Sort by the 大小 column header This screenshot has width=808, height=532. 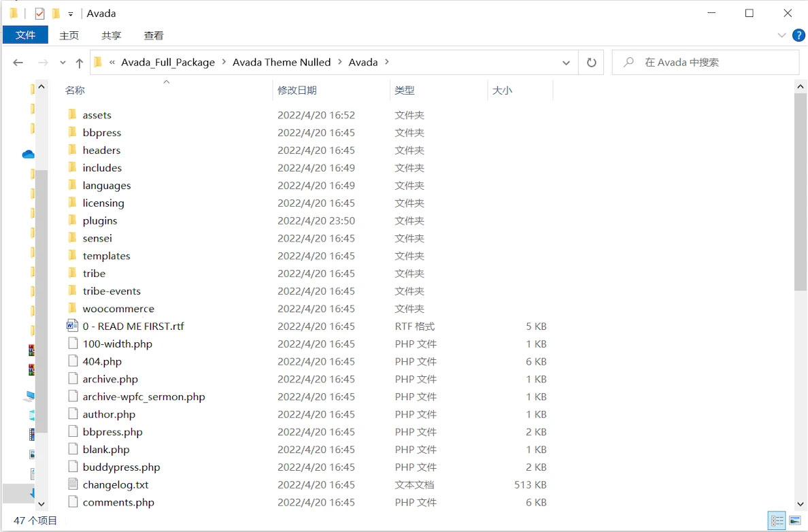coord(502,90)
